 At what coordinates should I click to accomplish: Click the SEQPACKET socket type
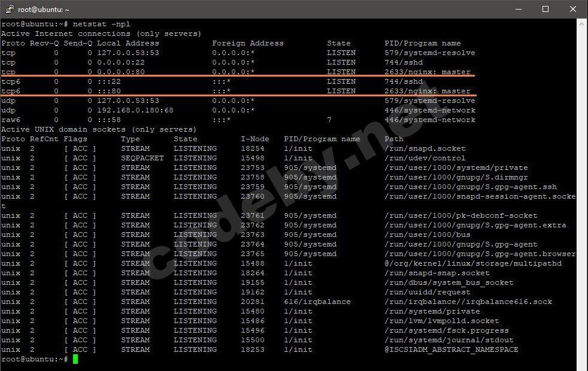142,158
